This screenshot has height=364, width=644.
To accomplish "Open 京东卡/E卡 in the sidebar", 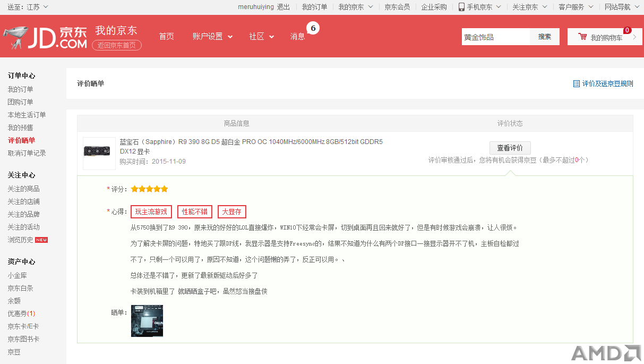I will point(23,326).
